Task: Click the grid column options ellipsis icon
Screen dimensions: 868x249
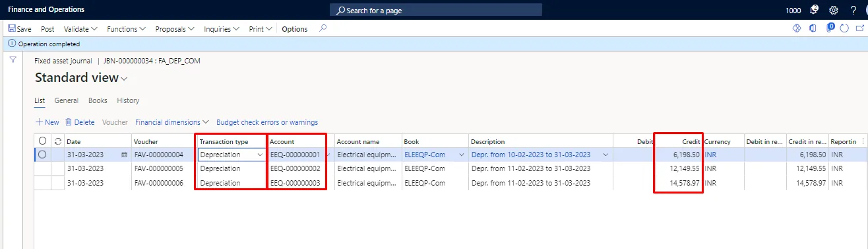Action: 863,141
